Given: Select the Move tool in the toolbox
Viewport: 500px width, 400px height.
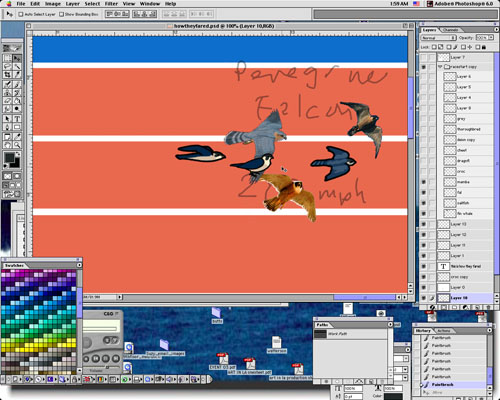Looking at the screenshot, I should click(17, 58).
